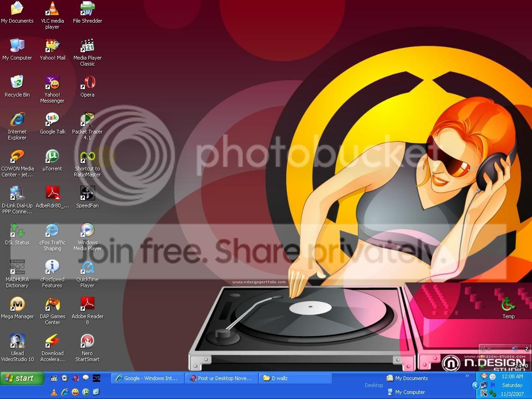The height and width of the screenshot is (399, 532).
Task: Open Download Accelerator desktop shortcut
Action: pyautogui.click(x=52, y=348)
